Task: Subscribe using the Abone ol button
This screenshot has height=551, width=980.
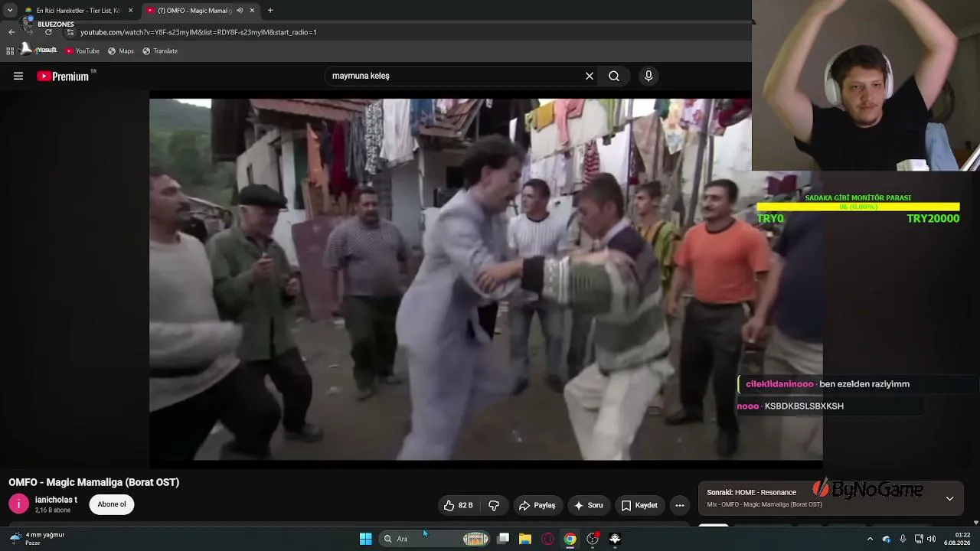Action: (112, 504)
